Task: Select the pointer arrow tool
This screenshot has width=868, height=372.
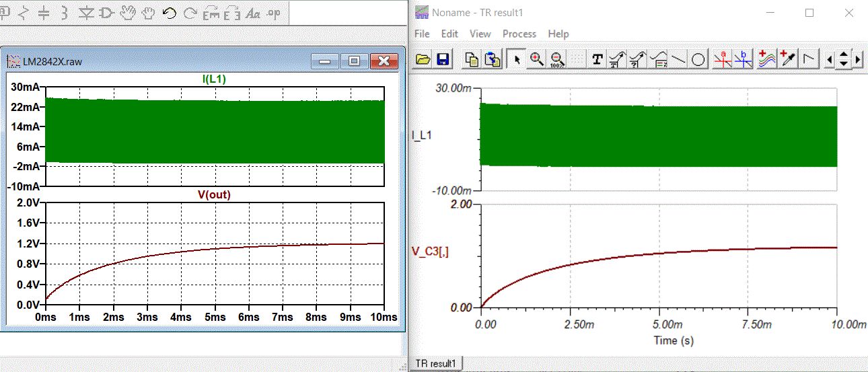Action: pos(516,59)
